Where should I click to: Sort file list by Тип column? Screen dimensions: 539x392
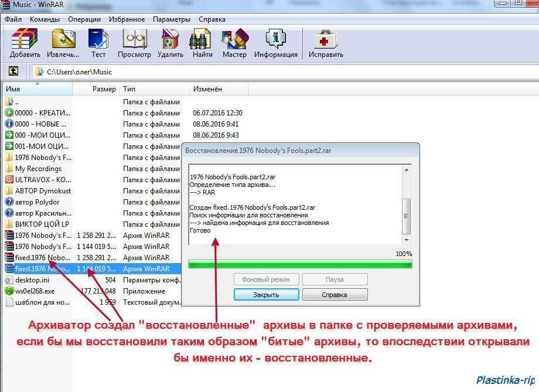tap(154, 89)
